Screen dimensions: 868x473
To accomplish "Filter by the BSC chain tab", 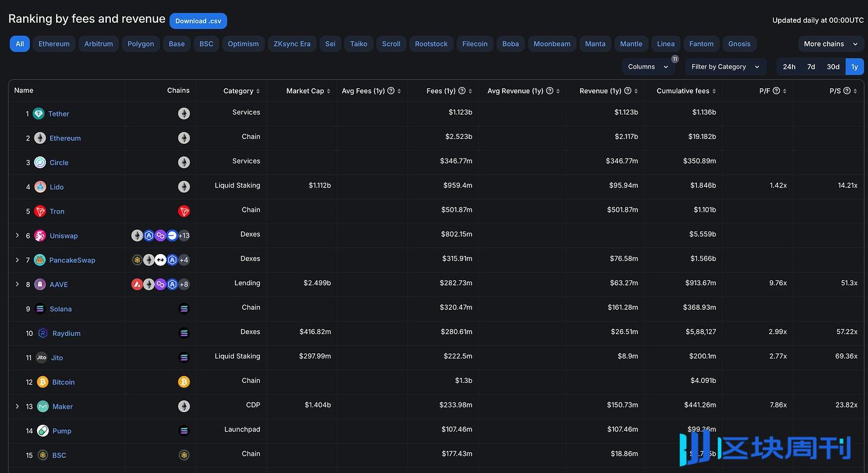I will [206, 44].
